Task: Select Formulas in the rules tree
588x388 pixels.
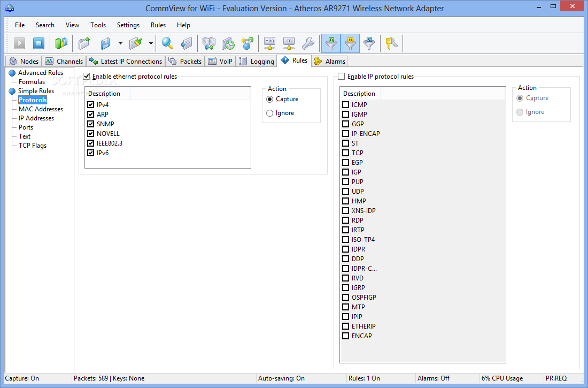Action: coord(32,82)
